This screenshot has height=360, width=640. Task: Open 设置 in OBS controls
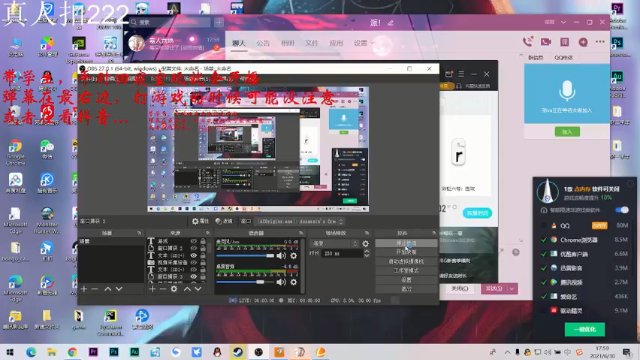[x=406, y=280]
